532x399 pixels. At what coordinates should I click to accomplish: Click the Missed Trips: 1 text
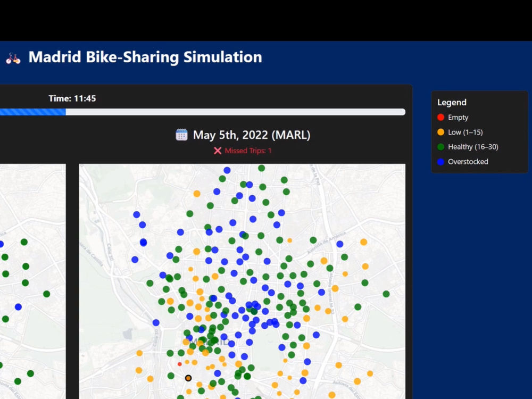(248, 151)
